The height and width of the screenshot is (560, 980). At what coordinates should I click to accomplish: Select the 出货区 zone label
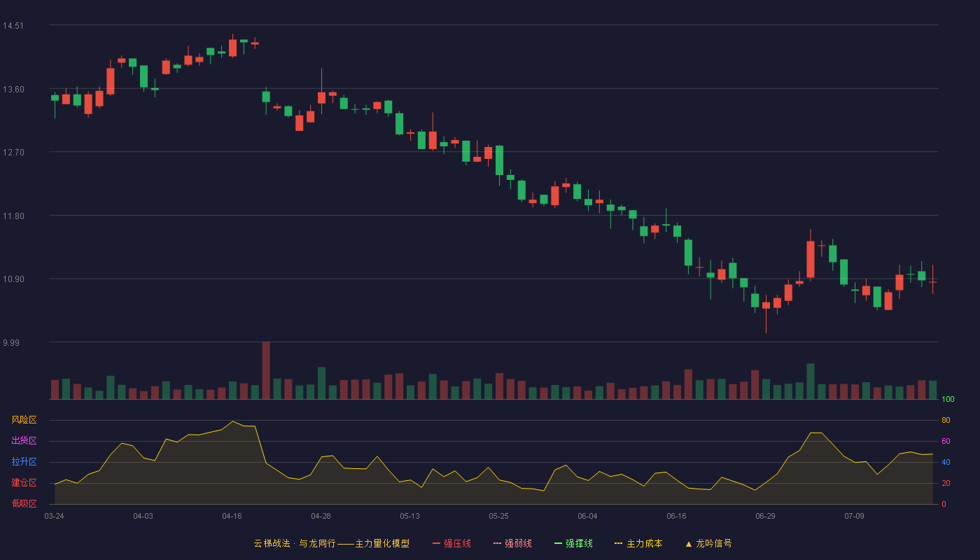pos(24,441)
